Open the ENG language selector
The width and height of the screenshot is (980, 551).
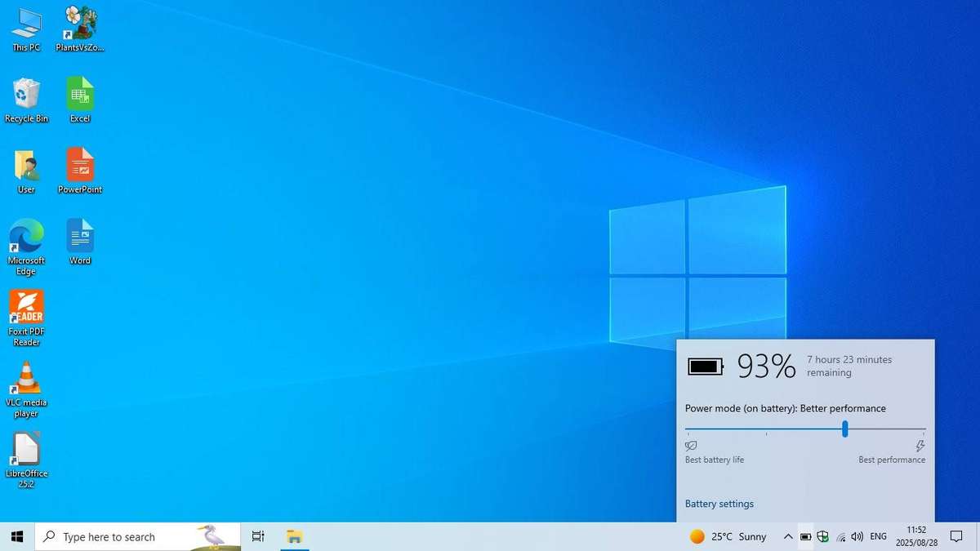click(878, 536)
